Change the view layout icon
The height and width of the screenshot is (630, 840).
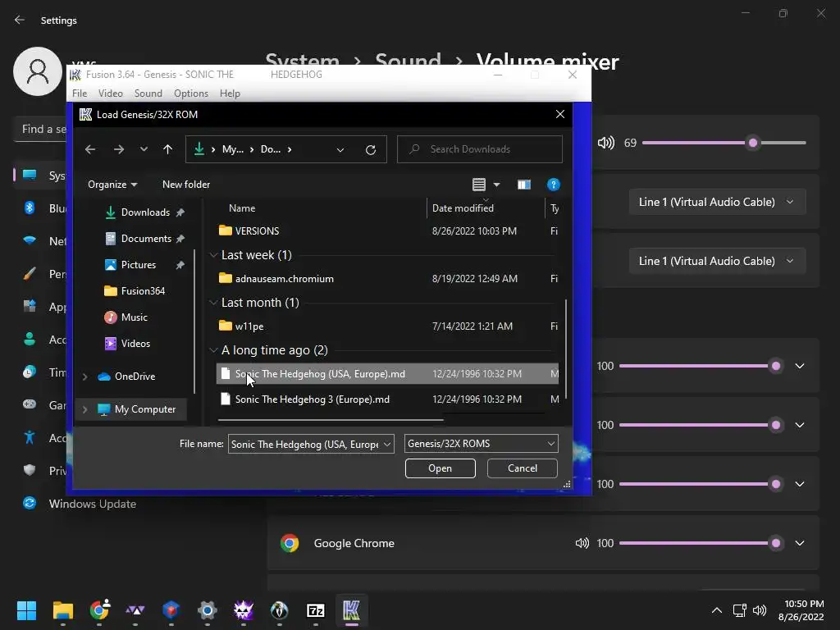pos(479,185)
